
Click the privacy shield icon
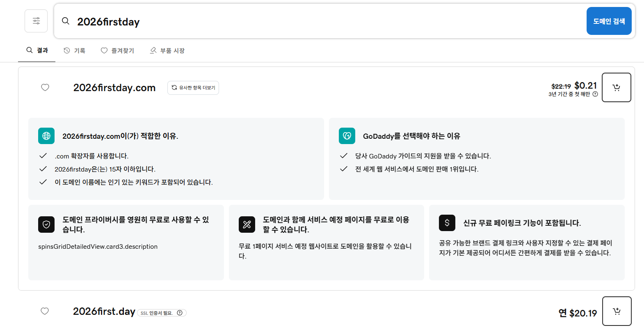tap(46, 225)
